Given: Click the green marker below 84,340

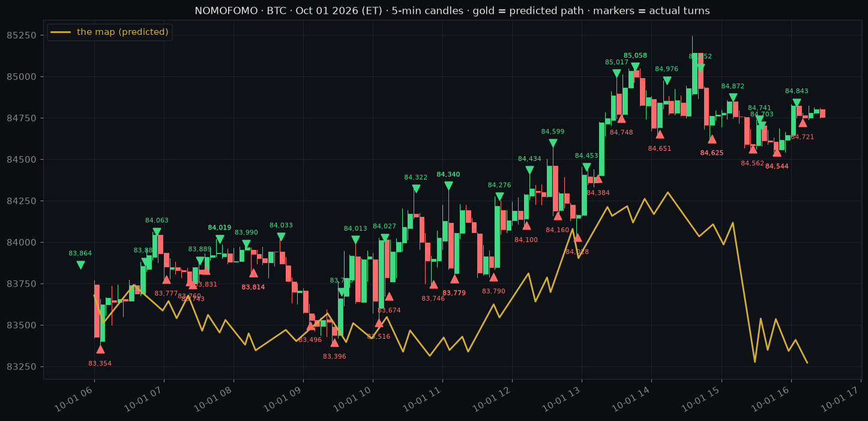Looking at the screenshot, I should tap(448, 186).
